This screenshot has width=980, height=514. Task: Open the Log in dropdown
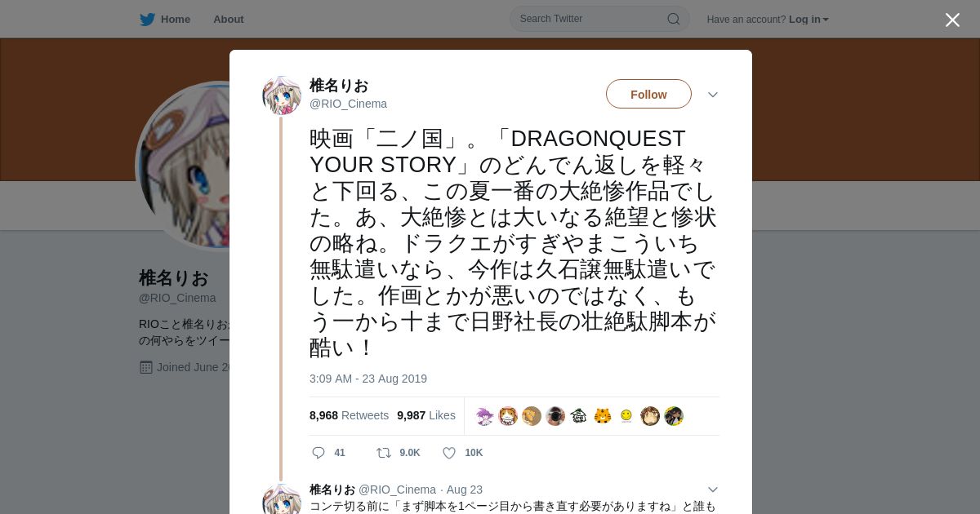pos(808,20)
